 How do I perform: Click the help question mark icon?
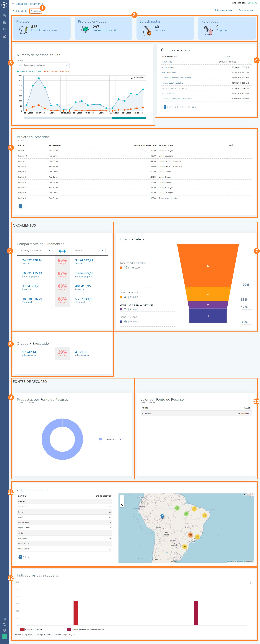tap(4, 619)
